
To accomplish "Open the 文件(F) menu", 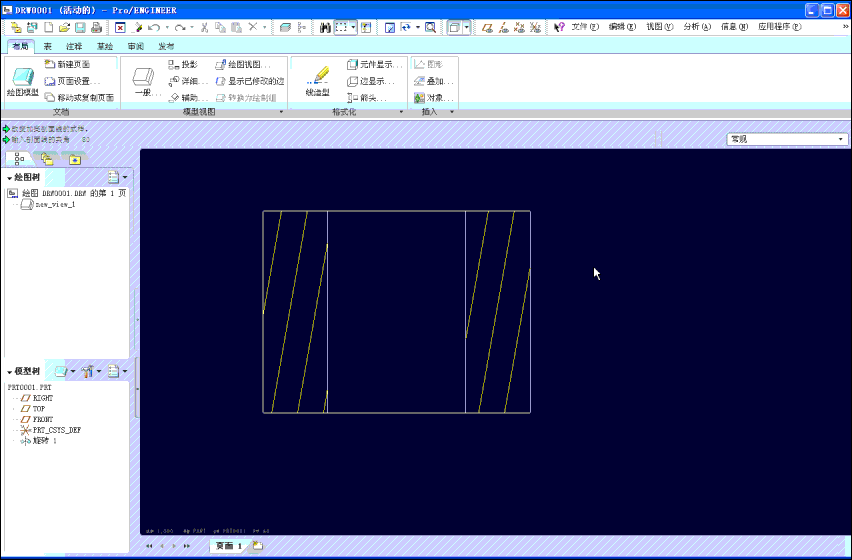I will pos(585,27).
